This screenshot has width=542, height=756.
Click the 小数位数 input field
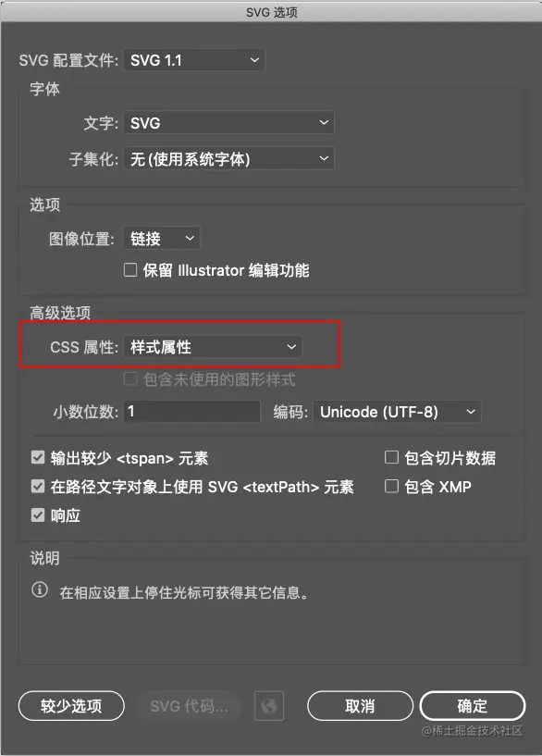(192, 411)
